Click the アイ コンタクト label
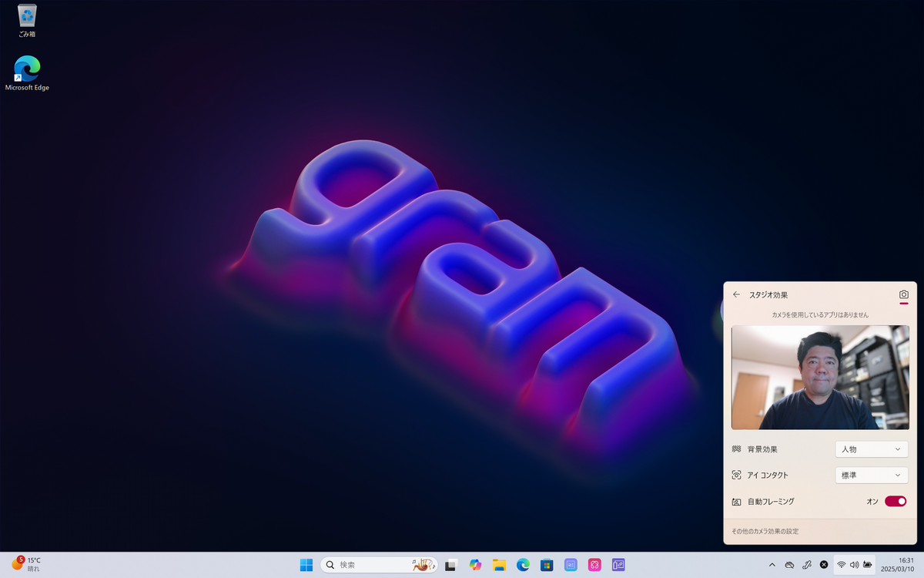 tap(768, 476)
